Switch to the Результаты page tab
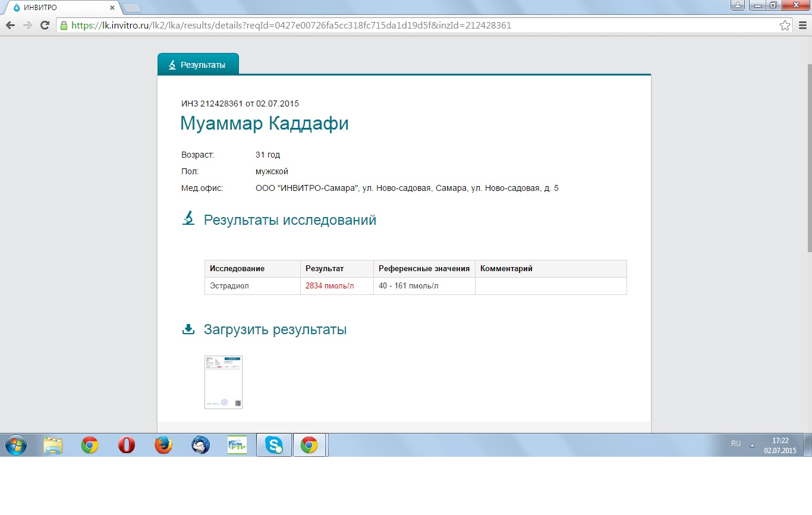This screenshot has width=812, height=515. tap(198, 64)
